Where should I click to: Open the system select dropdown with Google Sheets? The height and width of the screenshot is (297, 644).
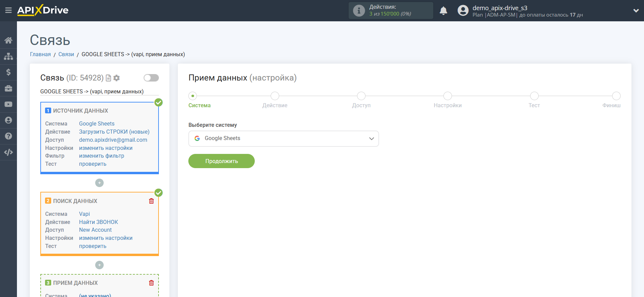coord(284,139)
